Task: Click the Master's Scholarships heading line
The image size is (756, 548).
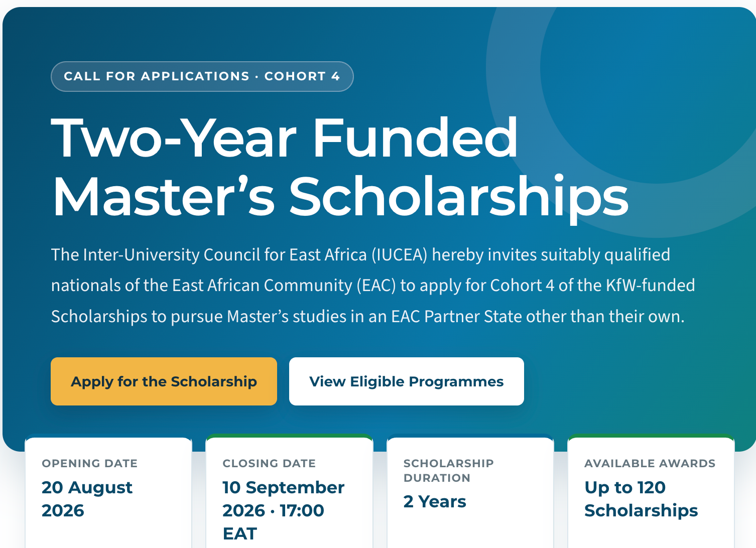Action: tap(340, 197)
